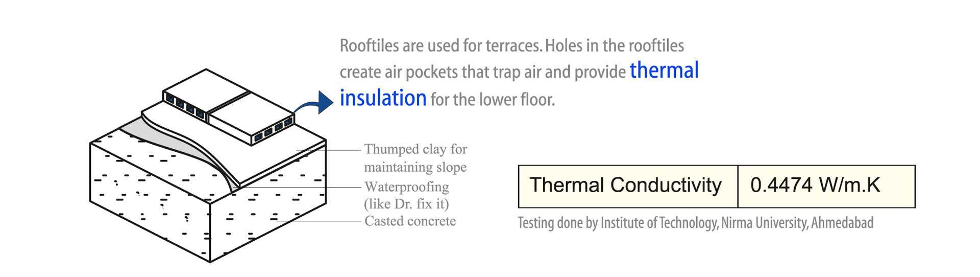Viewport: 980px width, 277px height.
Task: Click the blue curved arrow icon
Action: pos(314,104)
